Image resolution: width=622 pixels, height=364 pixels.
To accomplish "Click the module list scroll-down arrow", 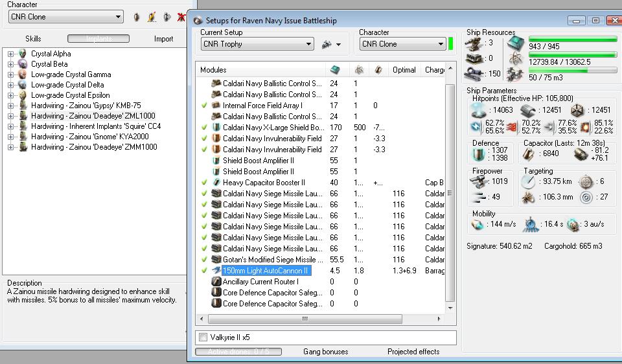I will (x=450, y=308).
